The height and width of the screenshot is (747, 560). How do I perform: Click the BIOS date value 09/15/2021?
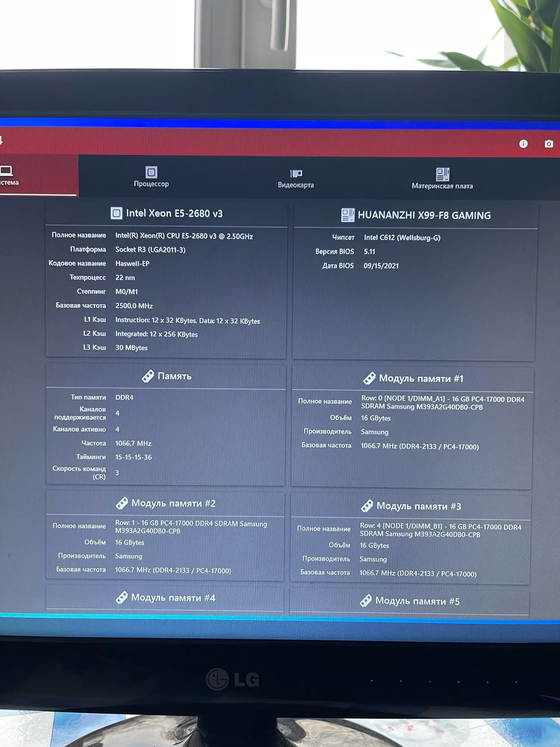point(381,266)
